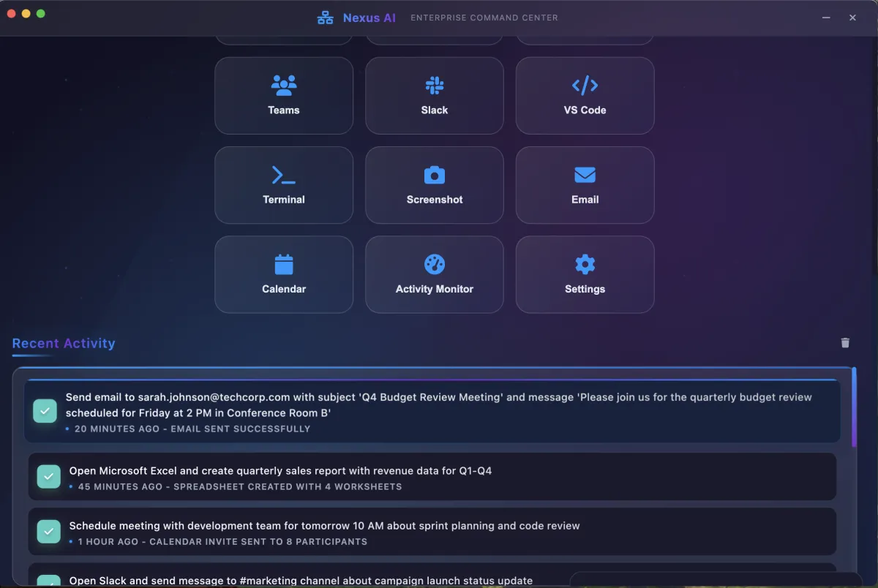Click the 'Send email to sarah.johnson@techcorp.com' activity text
The image size is (878, 588).
point(439,405)
